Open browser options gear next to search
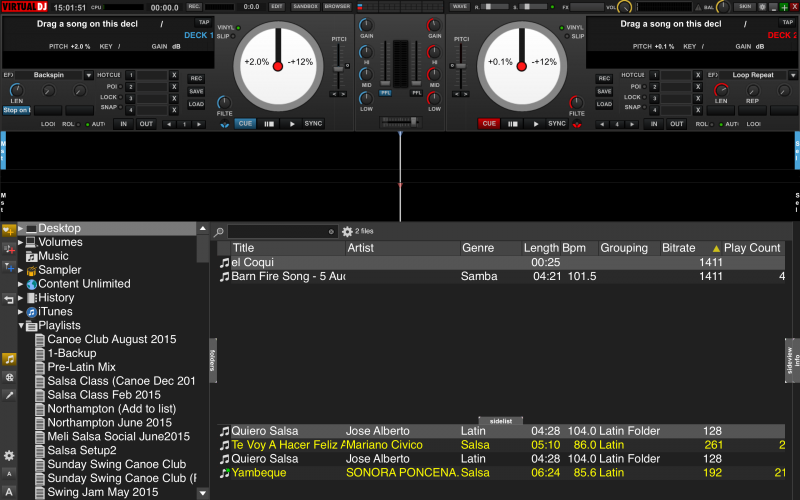Screen dimensions: 800x500 pyautogui.click(x=347, y=232)
